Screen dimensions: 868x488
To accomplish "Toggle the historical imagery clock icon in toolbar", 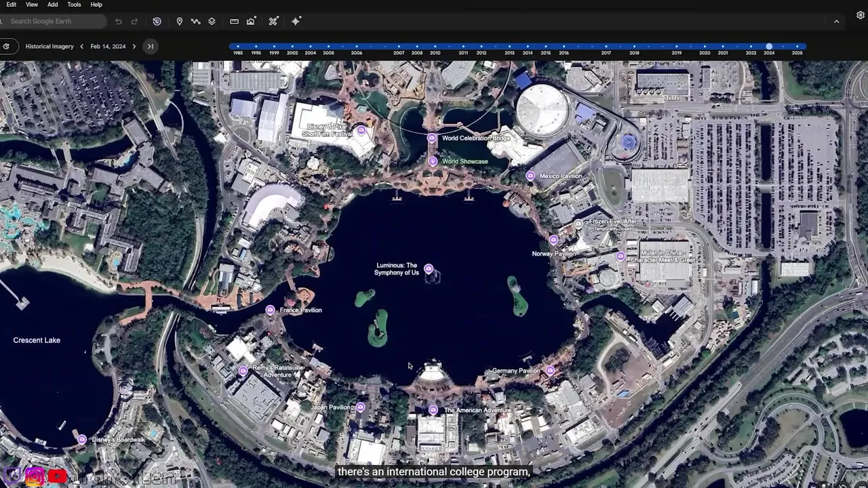I will click(x=157, y=22).
